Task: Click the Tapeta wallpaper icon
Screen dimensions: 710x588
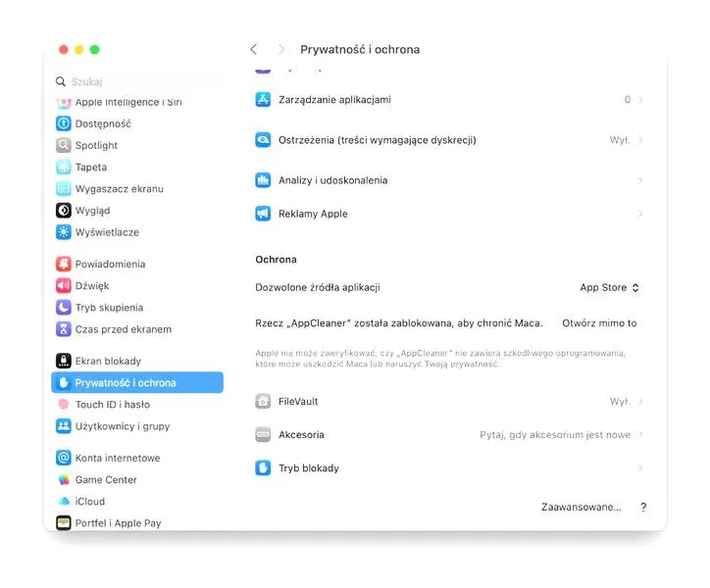Action: pos(64,167)
